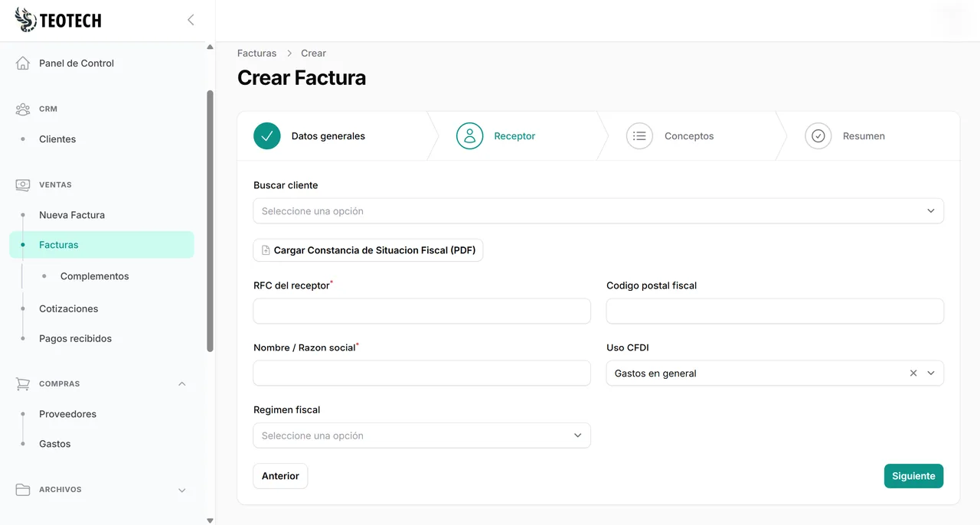Click the Panel de Control home icon

23,64
